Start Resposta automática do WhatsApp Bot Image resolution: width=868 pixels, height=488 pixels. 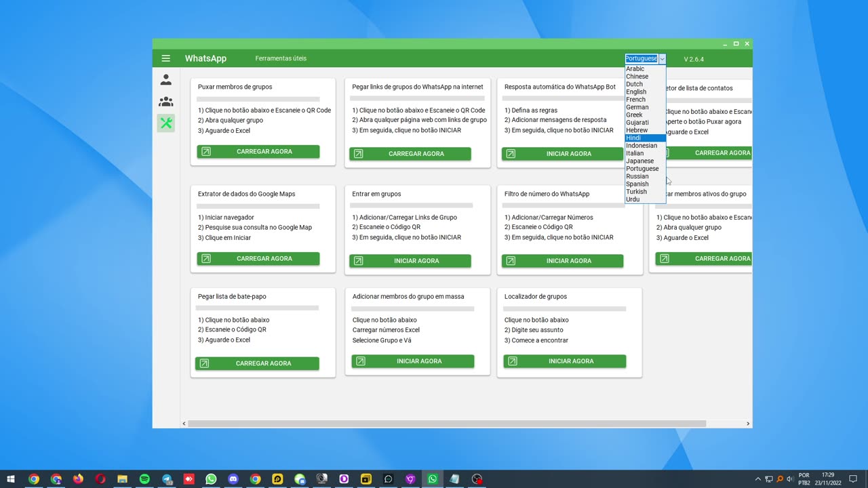click(x=563, y=154)
